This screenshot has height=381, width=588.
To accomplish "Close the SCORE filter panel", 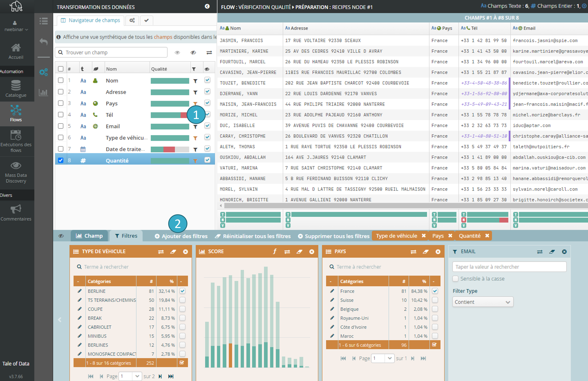I will coord(312,252).
